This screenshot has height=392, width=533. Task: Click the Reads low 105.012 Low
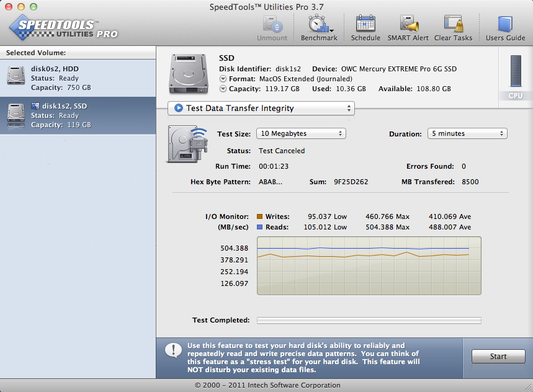pyautogui.click(x=325, y=227)
